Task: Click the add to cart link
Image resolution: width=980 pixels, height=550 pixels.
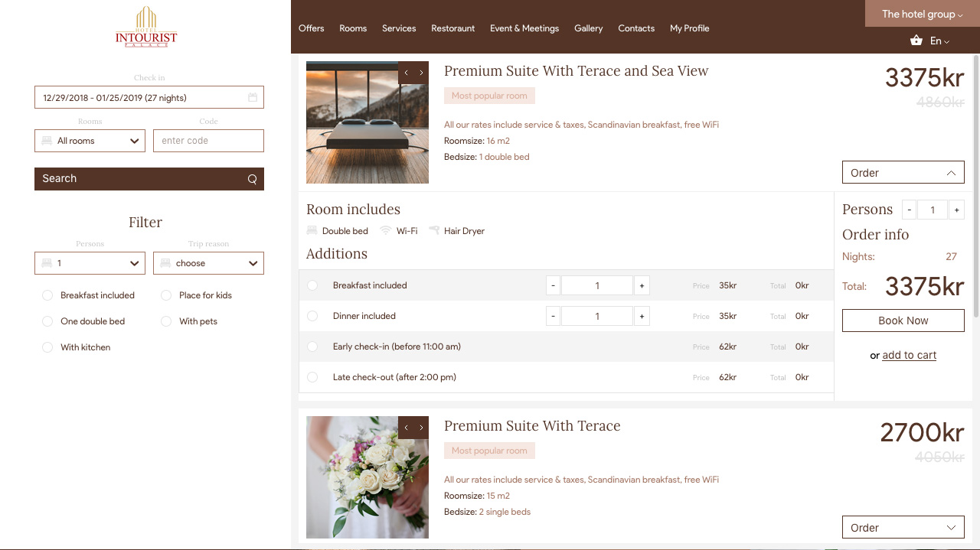Action: (x=909, y=355)
